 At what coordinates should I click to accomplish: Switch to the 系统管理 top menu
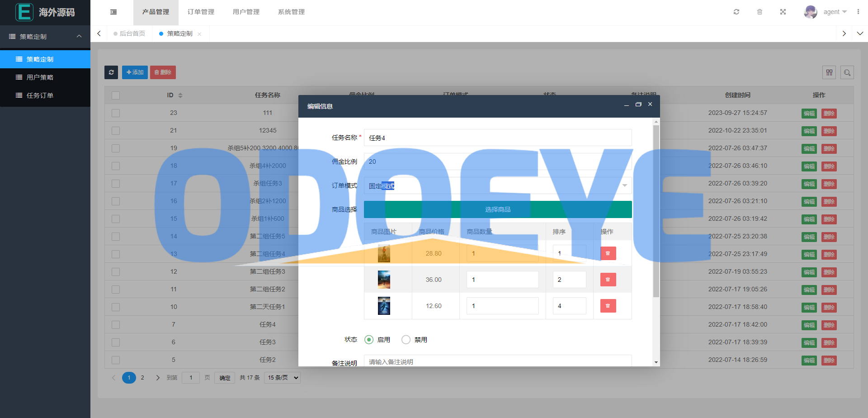click(x=291, y=12)
